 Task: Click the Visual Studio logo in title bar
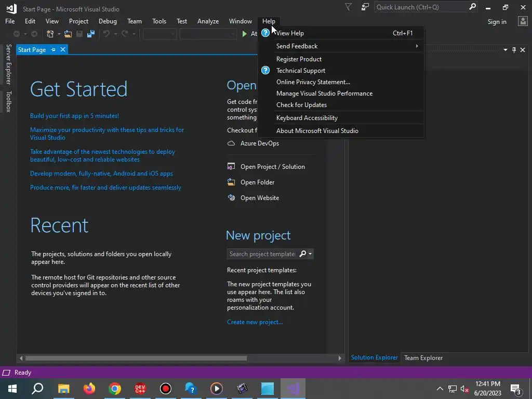11,8
